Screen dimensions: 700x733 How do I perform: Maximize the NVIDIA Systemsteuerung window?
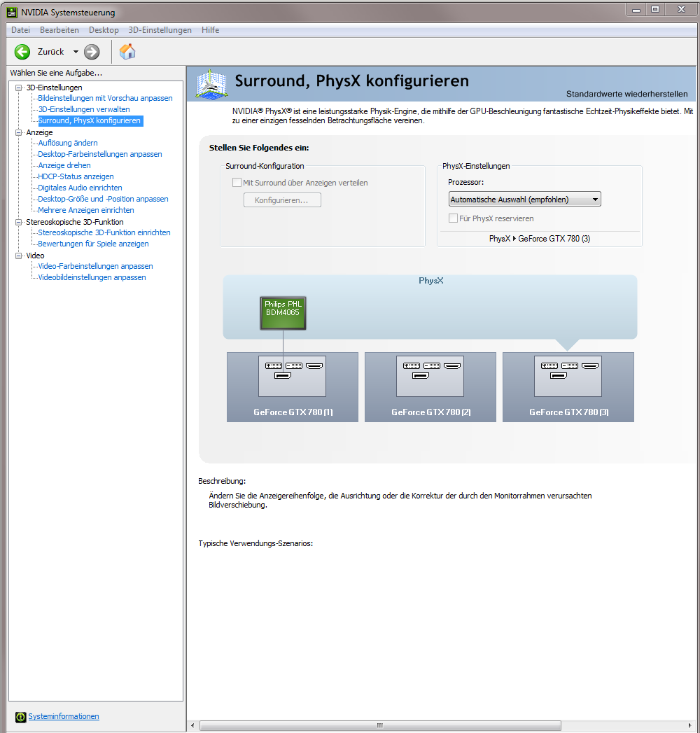[655, 10]
